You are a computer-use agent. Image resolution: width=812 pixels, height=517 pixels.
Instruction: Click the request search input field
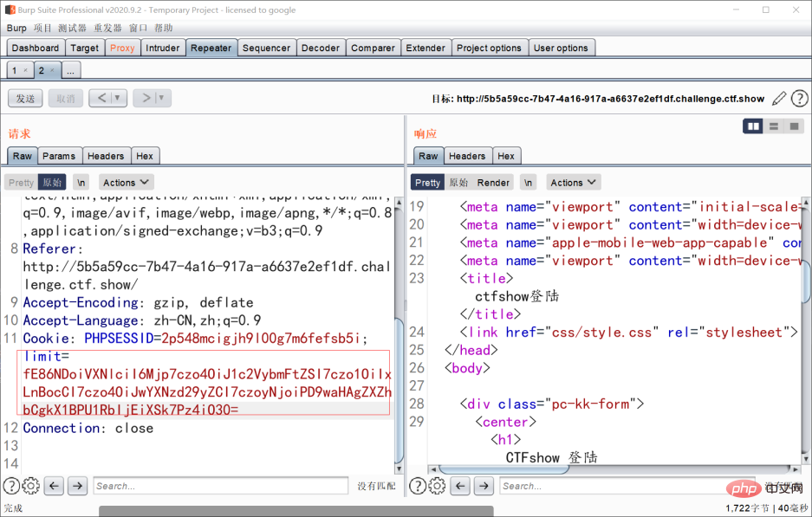pos(220,486)
